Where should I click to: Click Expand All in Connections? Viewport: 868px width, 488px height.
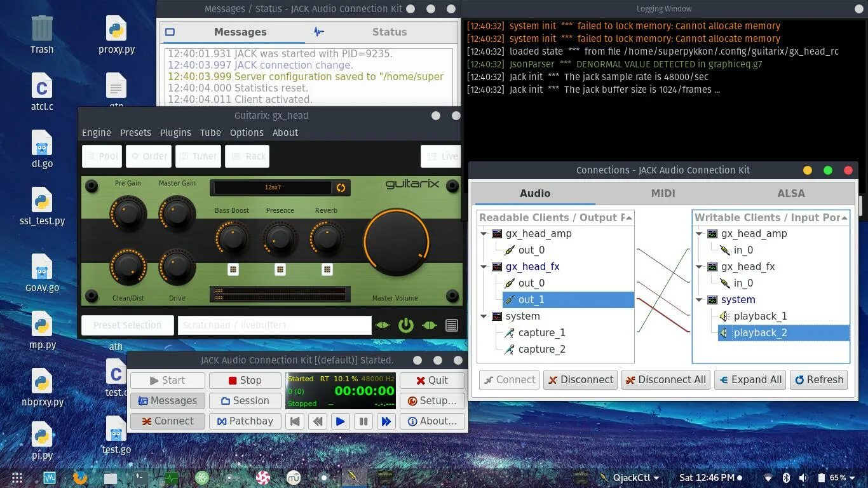[750, 380]
